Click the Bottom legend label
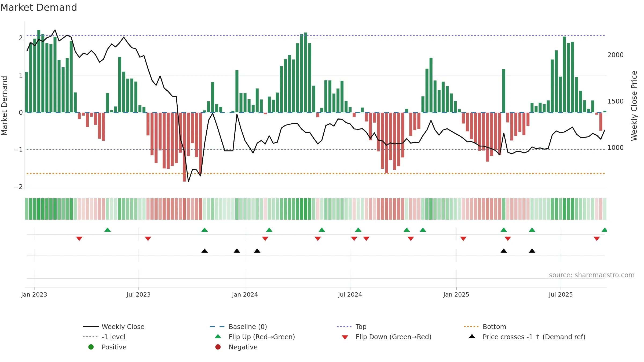Image resolution: width=644 pixels, height=362 pixels. pyautogui.click(x=494, y=327)
